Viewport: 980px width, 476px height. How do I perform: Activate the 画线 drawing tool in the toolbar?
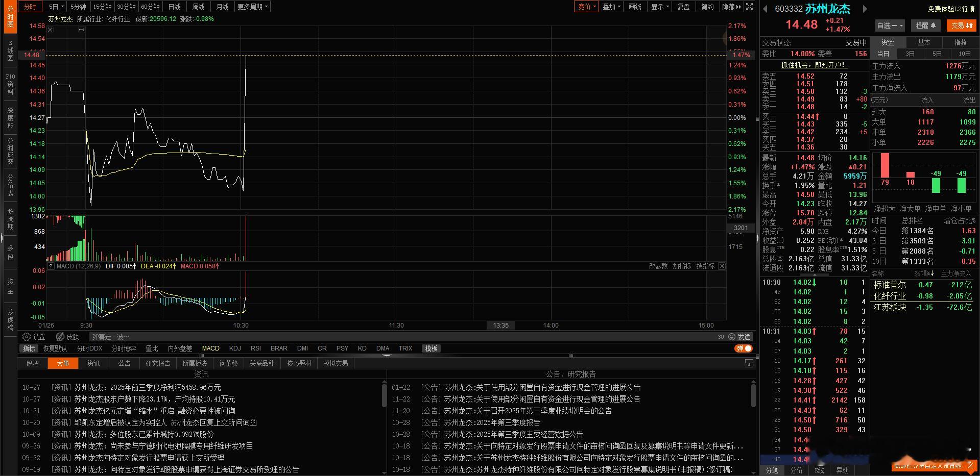point(635,7)
